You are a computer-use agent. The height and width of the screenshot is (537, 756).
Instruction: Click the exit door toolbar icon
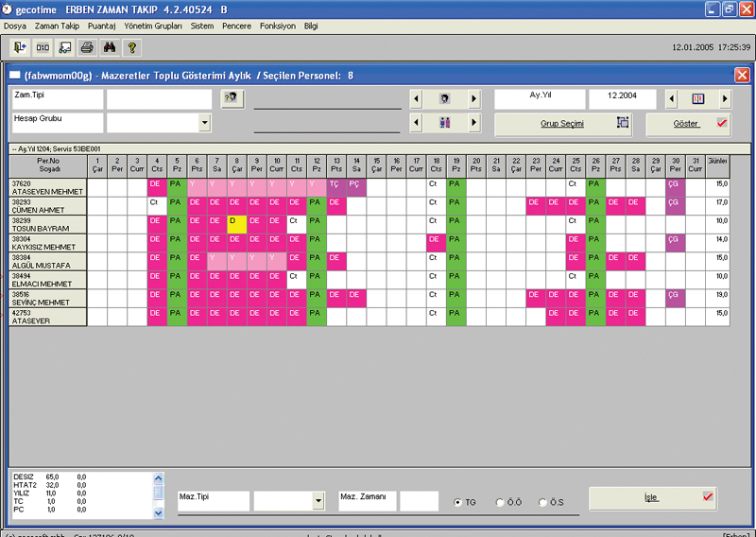(x=20, y=47)
